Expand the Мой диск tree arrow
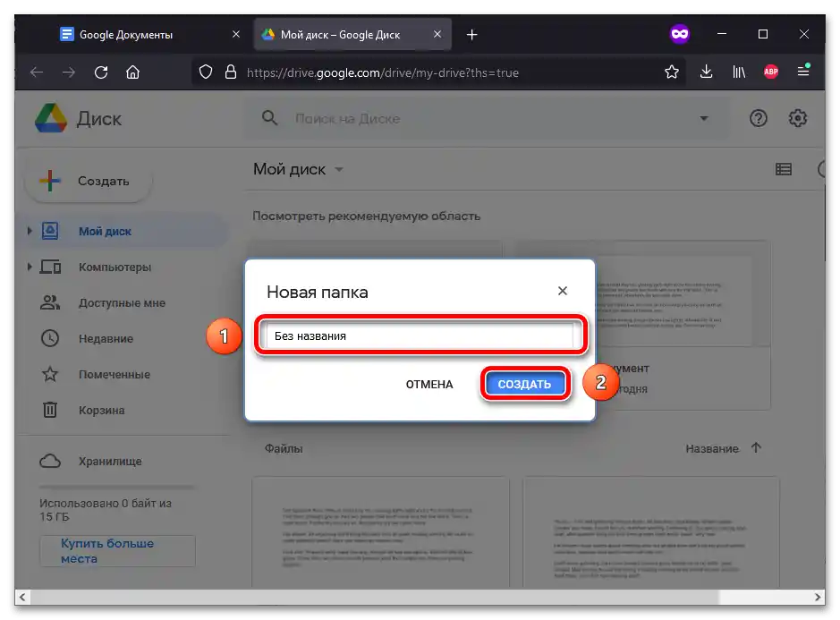 30,231
